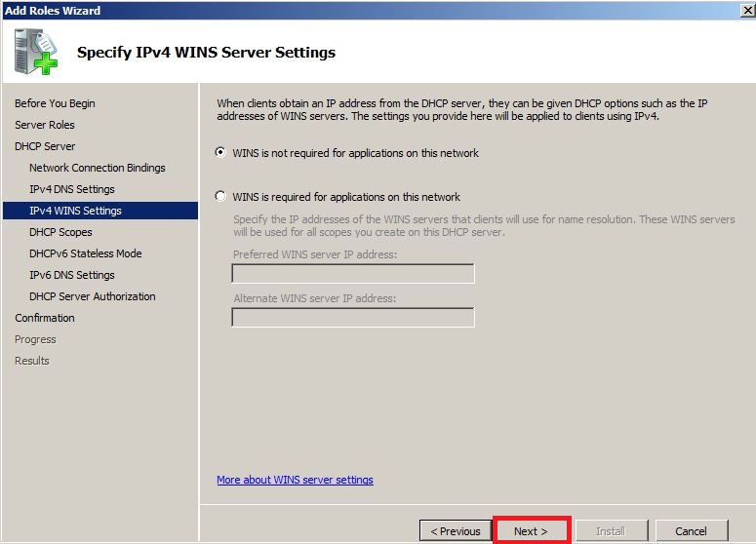Click the Install button
This screenshot has width=756, height=544.
pos(612,531)
